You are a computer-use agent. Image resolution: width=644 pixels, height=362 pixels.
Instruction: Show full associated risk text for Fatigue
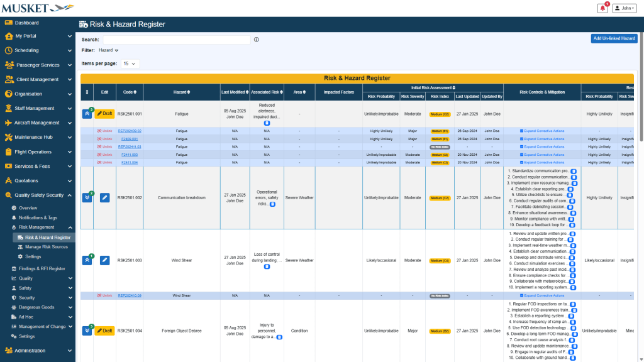coord(267,124)
